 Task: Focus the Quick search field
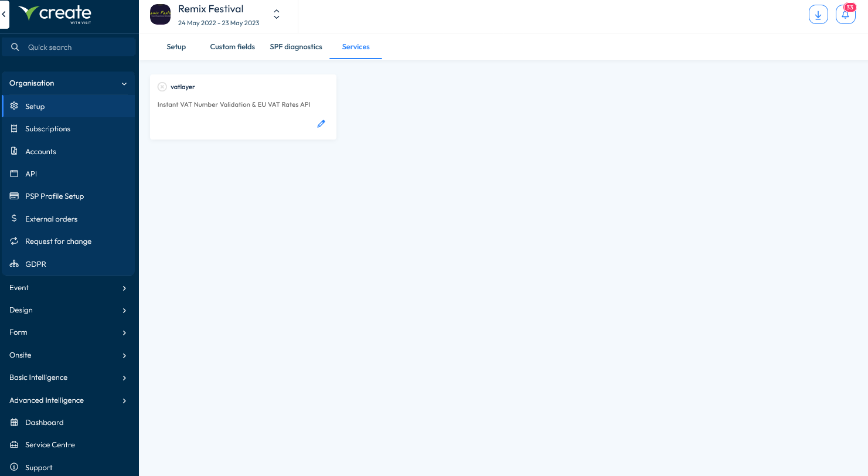pyautogui.click(x=69, y=47)
